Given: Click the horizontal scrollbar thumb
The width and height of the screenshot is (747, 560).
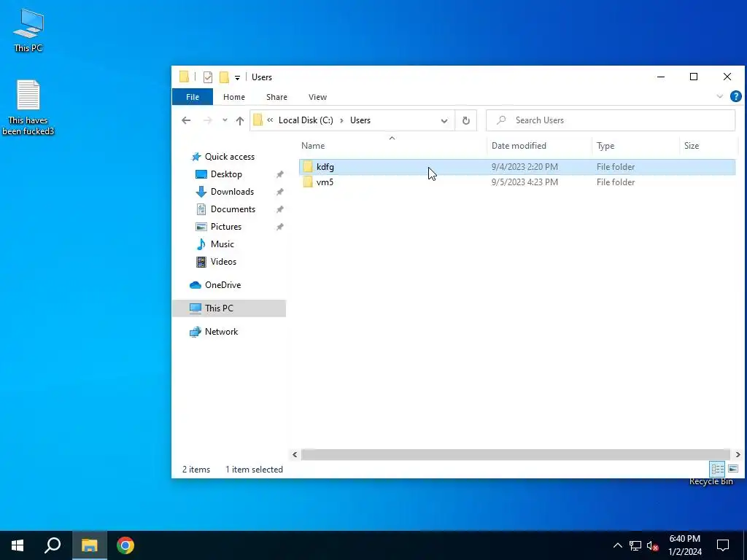Looking at the screenshot, I should tap(515, 454).
